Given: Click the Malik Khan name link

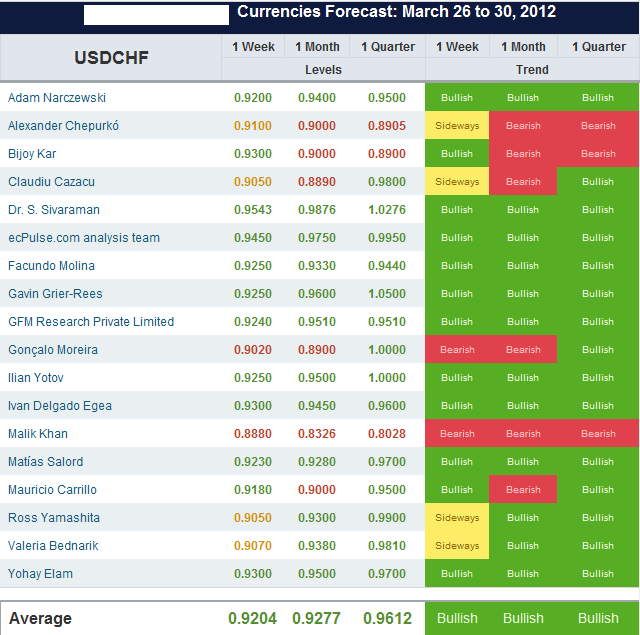Looking at the screenshot, I should pos(38,434).
